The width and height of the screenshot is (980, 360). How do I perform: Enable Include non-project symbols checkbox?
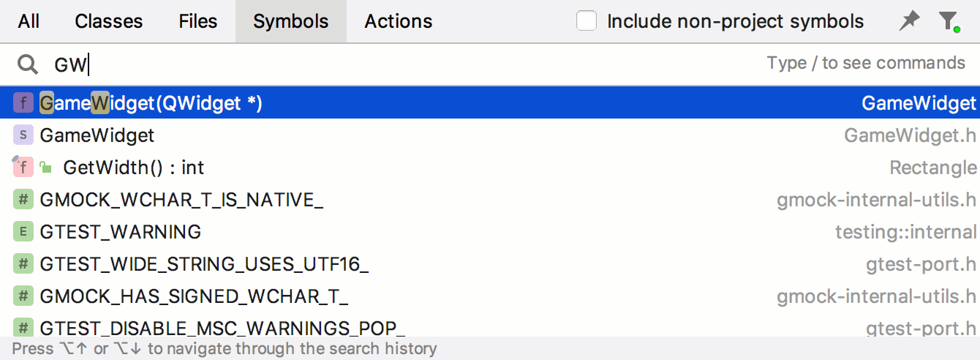pyautogui.click(x=587, y=21)
